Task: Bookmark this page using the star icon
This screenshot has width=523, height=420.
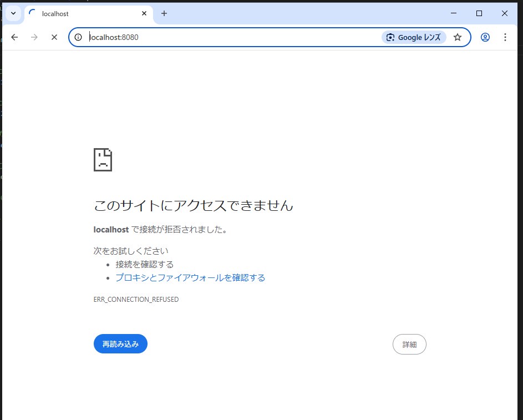Action: pyautogui.click(x=458, y=37)
